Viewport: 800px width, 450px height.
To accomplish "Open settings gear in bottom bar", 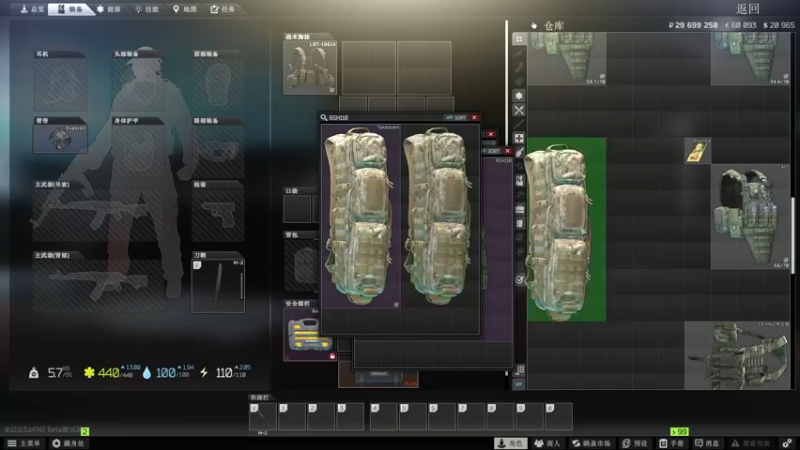I will 787,443.
